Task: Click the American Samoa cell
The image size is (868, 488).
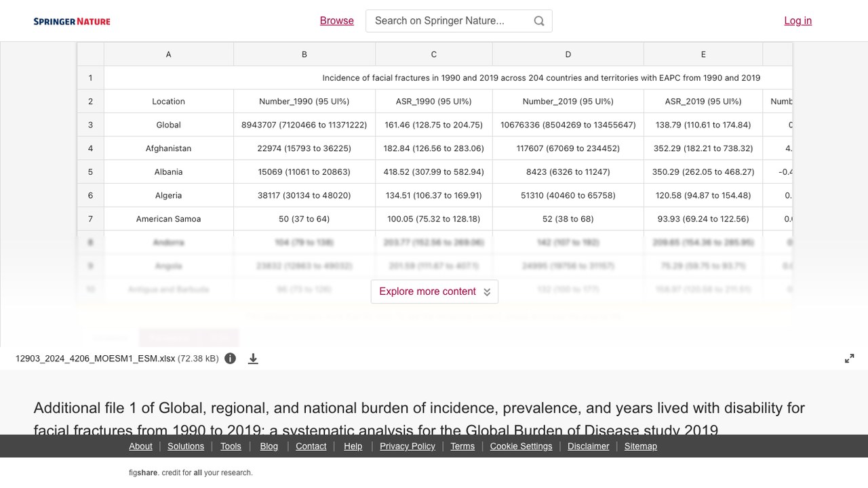Action: [x=169, y=219]
